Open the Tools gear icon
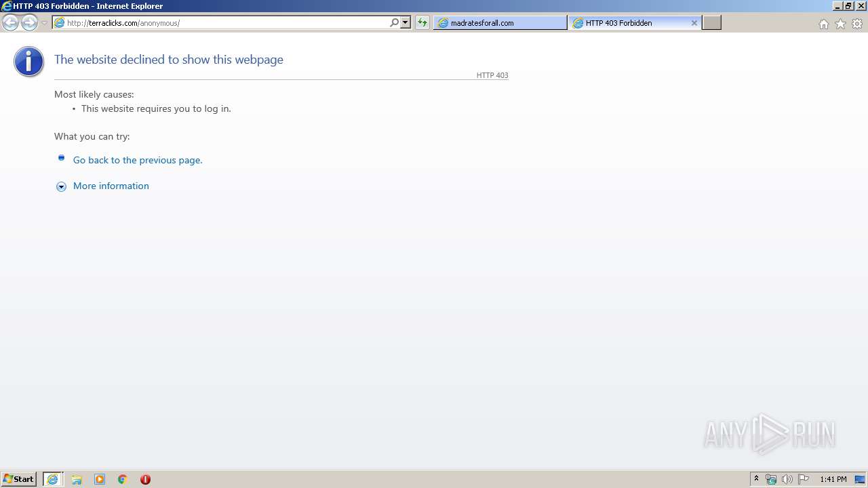The height and width of the screenshot is (488, 868). [857, 24]
